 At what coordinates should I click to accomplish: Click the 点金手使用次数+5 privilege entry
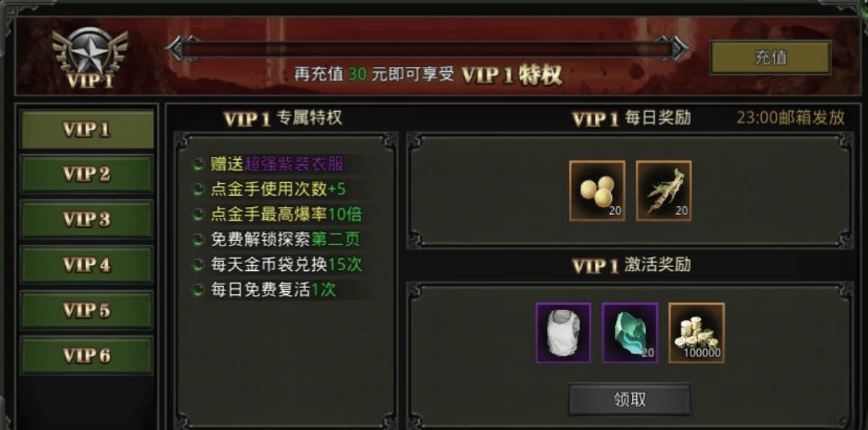click(x=278, y=190)
